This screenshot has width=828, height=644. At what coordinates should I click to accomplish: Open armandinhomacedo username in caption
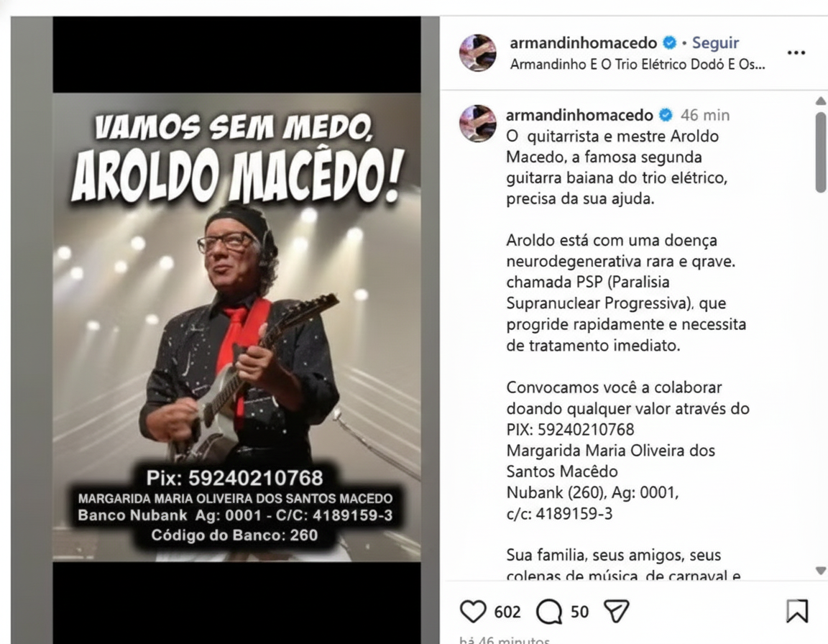click(579, 115)
